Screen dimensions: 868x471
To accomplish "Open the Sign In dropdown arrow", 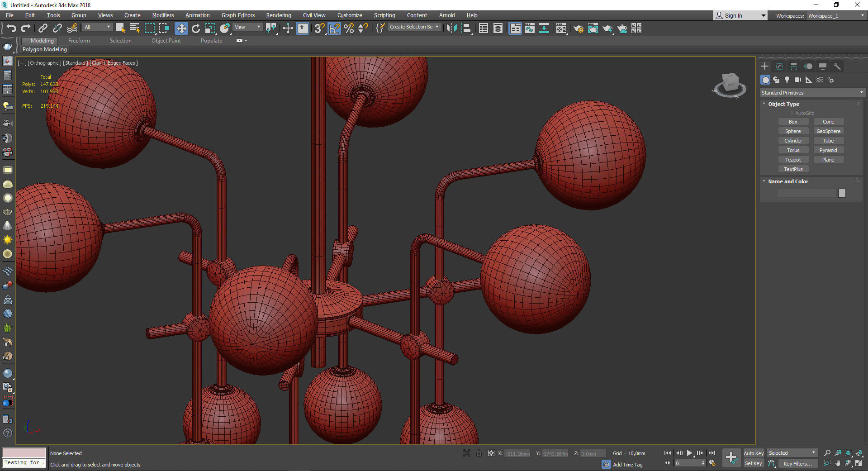I will point(764,16).
